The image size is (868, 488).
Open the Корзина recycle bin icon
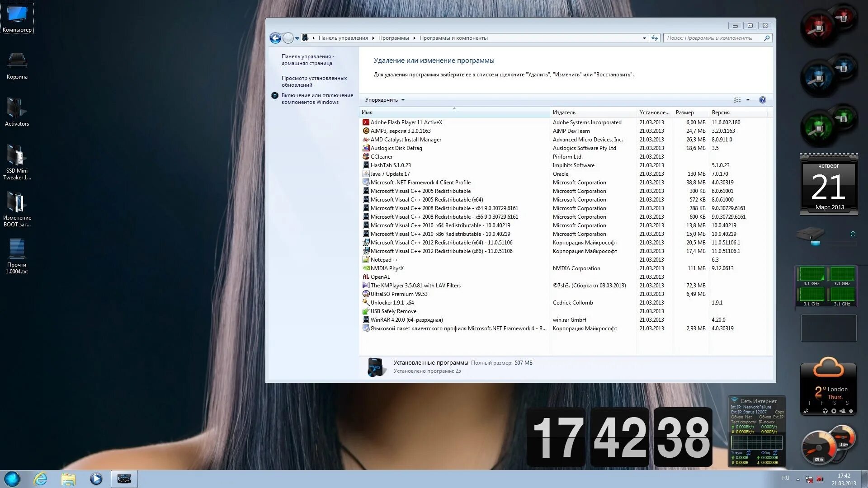[17, 66]
